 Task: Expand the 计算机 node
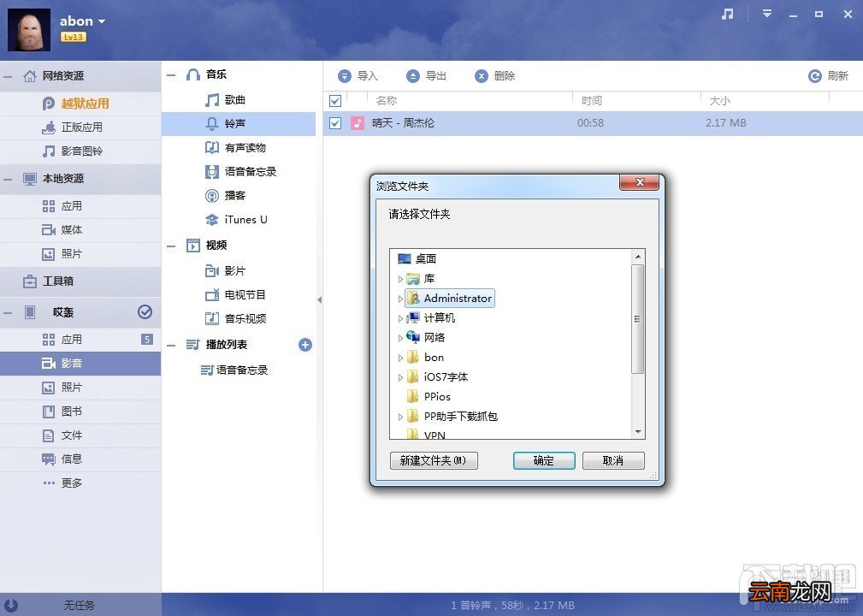(400, 318)
